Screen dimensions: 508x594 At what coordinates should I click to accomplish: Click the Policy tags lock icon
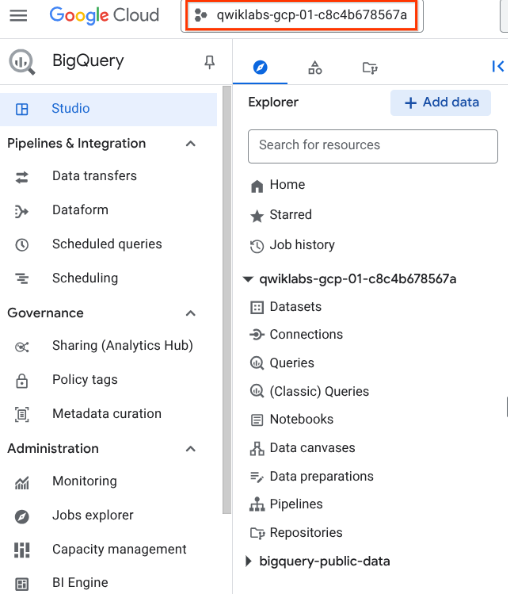tap(22, 381)
